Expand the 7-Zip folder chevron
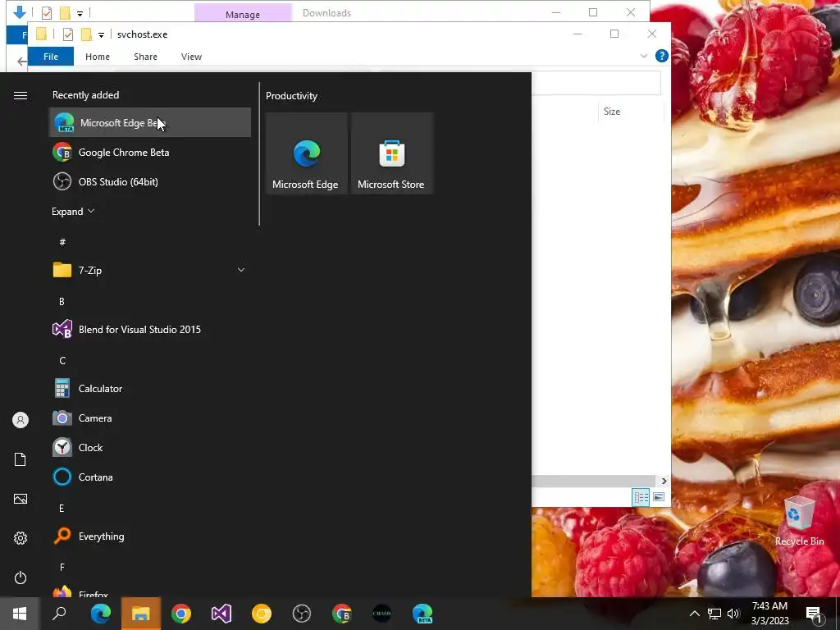 click(x=241, y=270)
